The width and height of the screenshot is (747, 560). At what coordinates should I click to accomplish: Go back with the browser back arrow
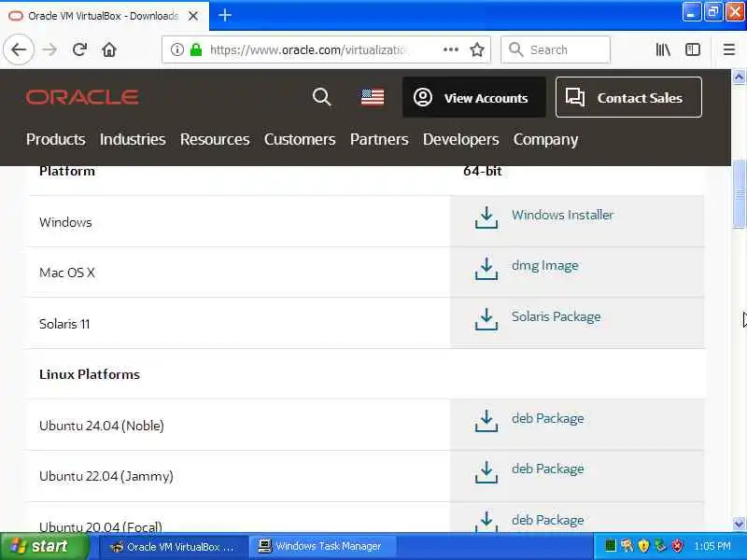point(19,49)
